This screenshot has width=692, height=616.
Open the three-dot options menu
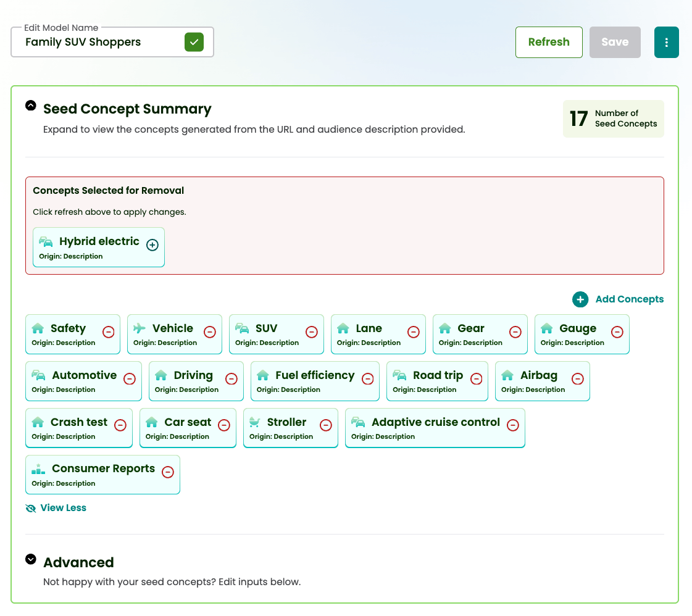point(667,42)
